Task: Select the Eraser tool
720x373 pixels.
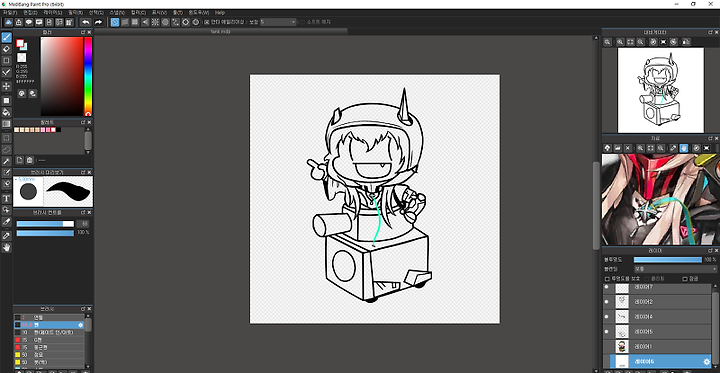Action: [6, 49]
